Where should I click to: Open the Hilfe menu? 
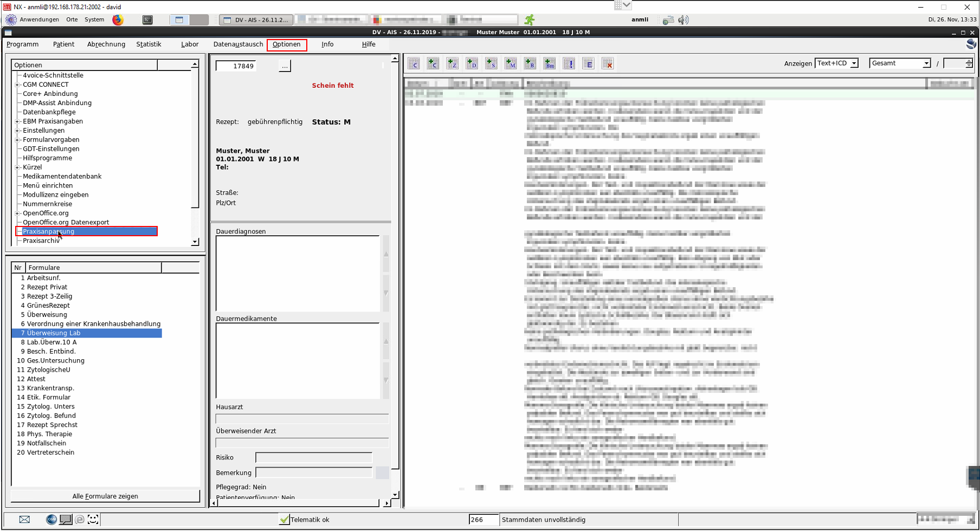click(369, 44)
